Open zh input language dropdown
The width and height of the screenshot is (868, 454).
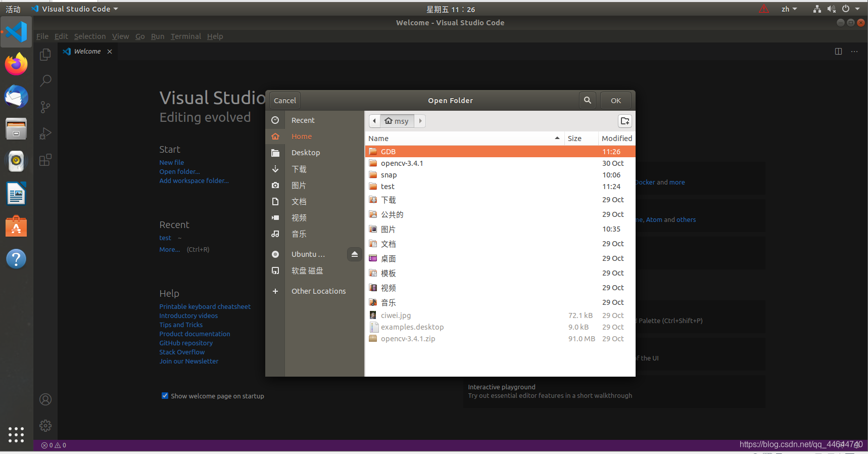point(789,9)
